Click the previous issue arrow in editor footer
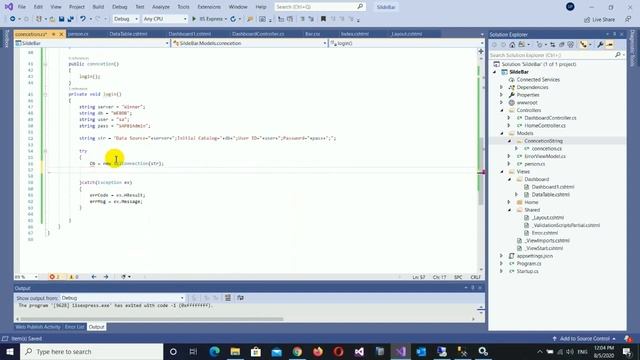The height and width of the screenshot is (360, 640). point(94,277)
